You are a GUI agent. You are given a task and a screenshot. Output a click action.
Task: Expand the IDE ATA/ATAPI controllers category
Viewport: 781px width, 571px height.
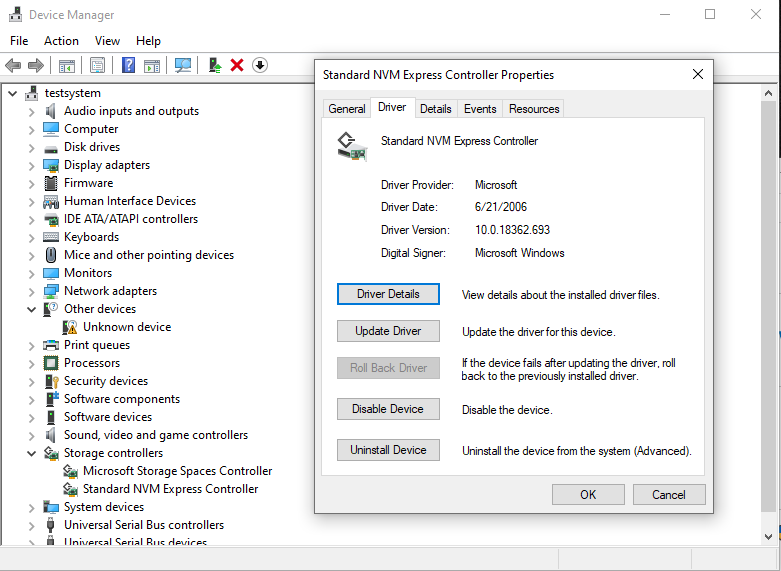31,219
